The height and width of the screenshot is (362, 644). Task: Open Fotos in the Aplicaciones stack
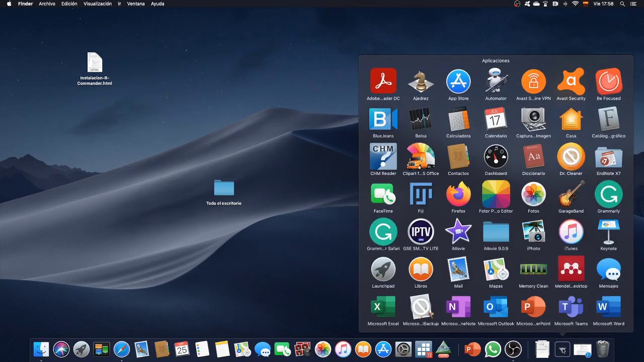[x=533, y=194]
